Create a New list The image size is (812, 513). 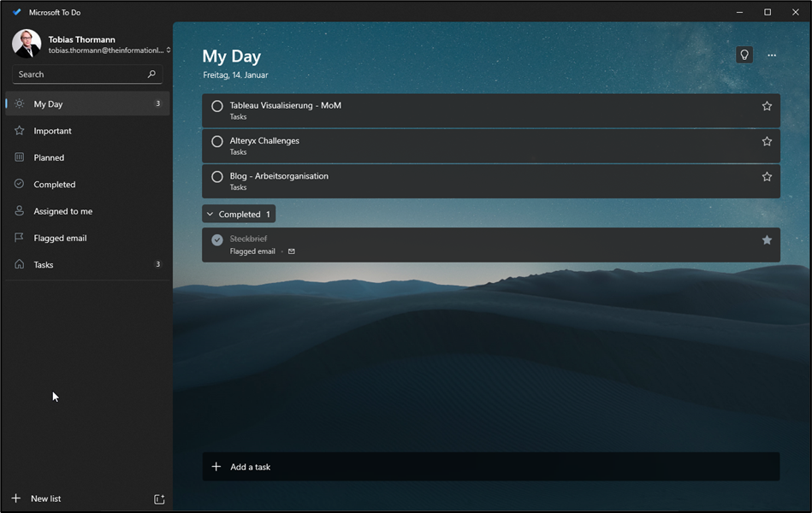pos(45,498)
